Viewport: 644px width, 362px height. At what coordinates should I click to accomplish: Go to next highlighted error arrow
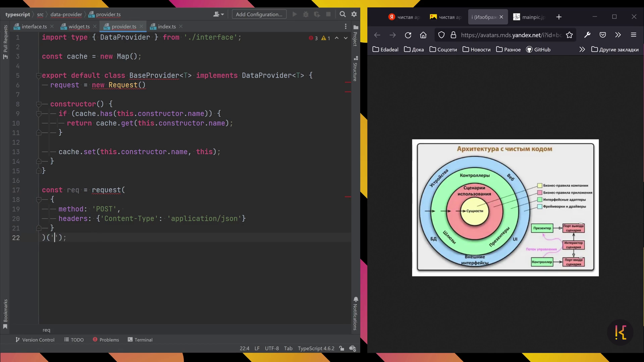[345, 38]
